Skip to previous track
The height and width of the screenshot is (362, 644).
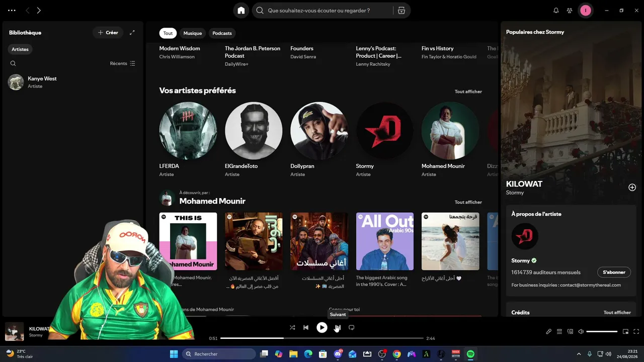(306, 327)
